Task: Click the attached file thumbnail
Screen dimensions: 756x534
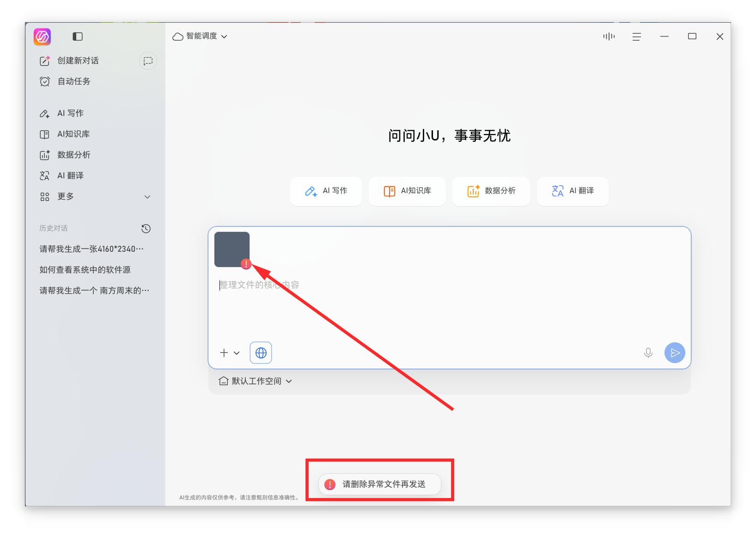Action: (x=232, y=249)
